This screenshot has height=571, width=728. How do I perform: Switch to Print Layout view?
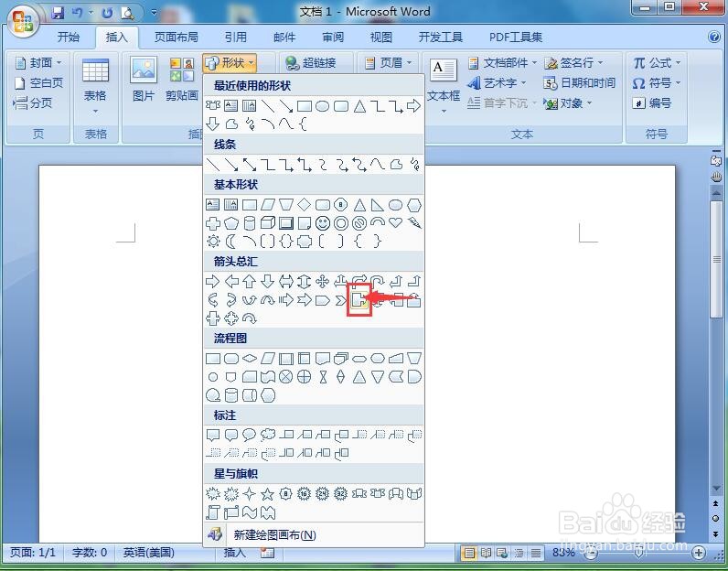coord(469,553)
